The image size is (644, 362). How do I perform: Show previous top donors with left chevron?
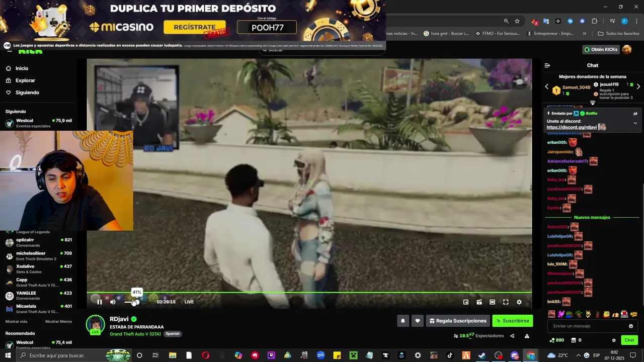click(547, 86)
